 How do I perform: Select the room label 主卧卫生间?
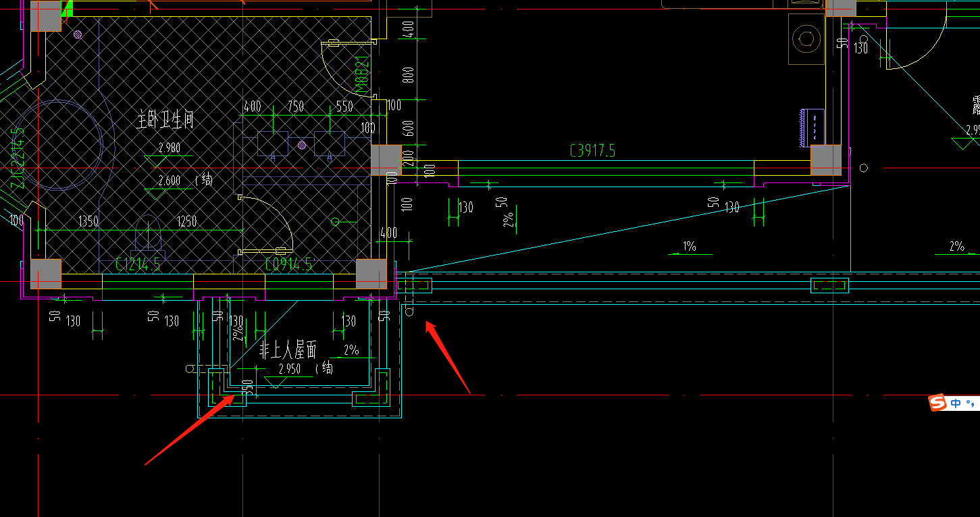coord(165,121)
